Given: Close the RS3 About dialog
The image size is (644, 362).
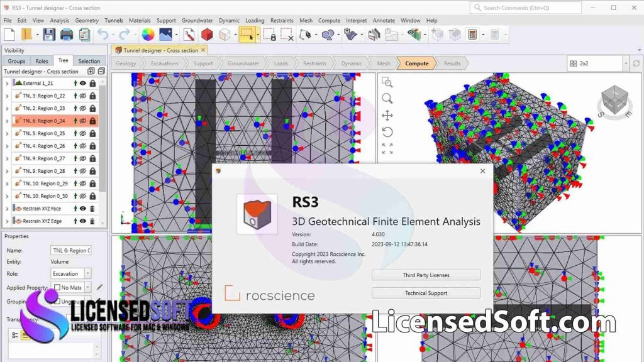Looking at the screenshot, I should point(482,171).
